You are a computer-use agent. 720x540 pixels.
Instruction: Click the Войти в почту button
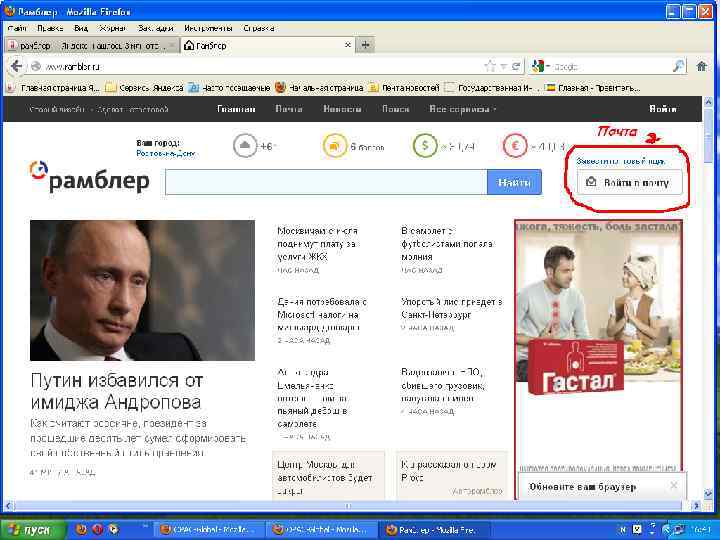pos(630,183)
